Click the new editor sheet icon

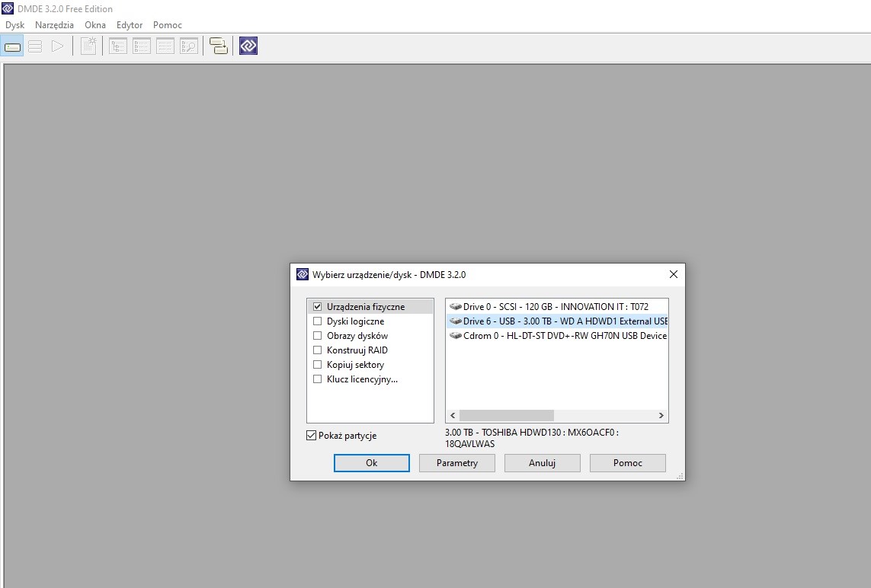tap(89, 46)
